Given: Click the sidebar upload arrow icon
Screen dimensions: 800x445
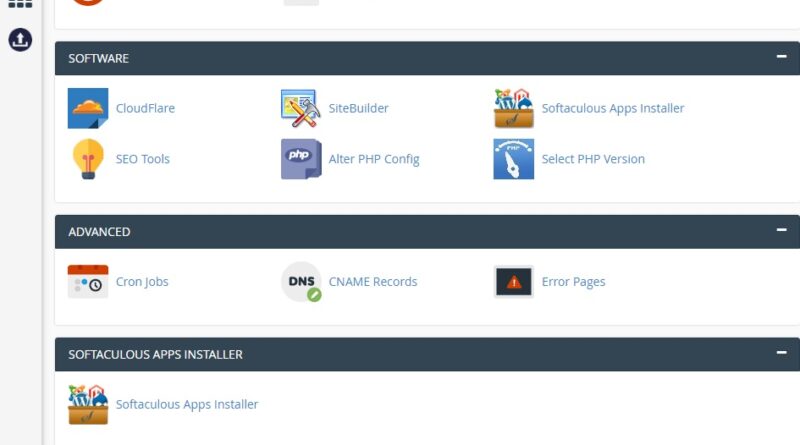Looking at the screenshot, I should click(20, 40).
